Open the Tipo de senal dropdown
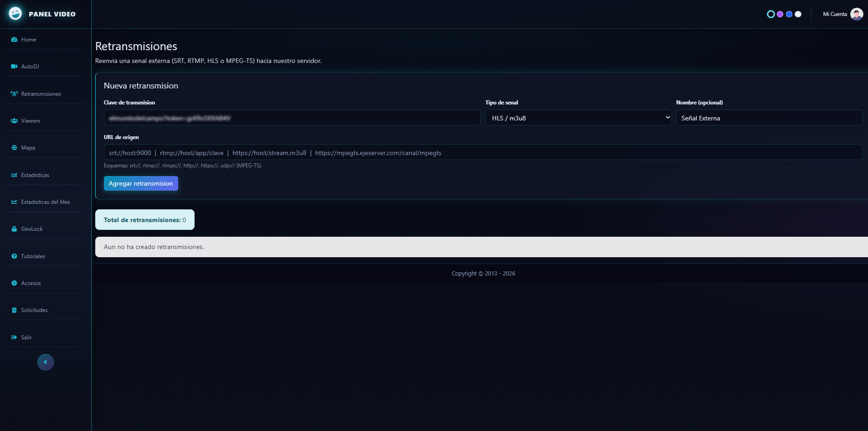This screenshot has height=431, width=868. click(x=578, y=118)
